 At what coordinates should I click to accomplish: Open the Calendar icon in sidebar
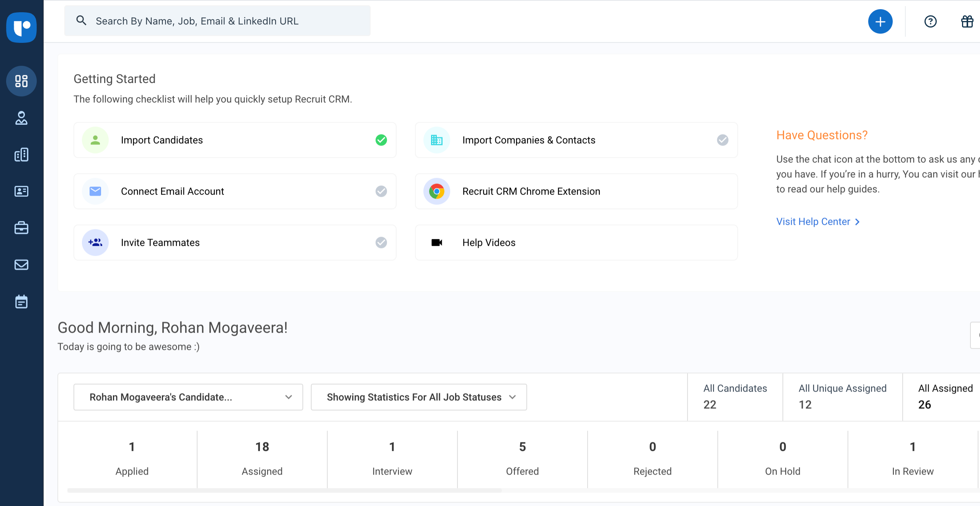21,302
